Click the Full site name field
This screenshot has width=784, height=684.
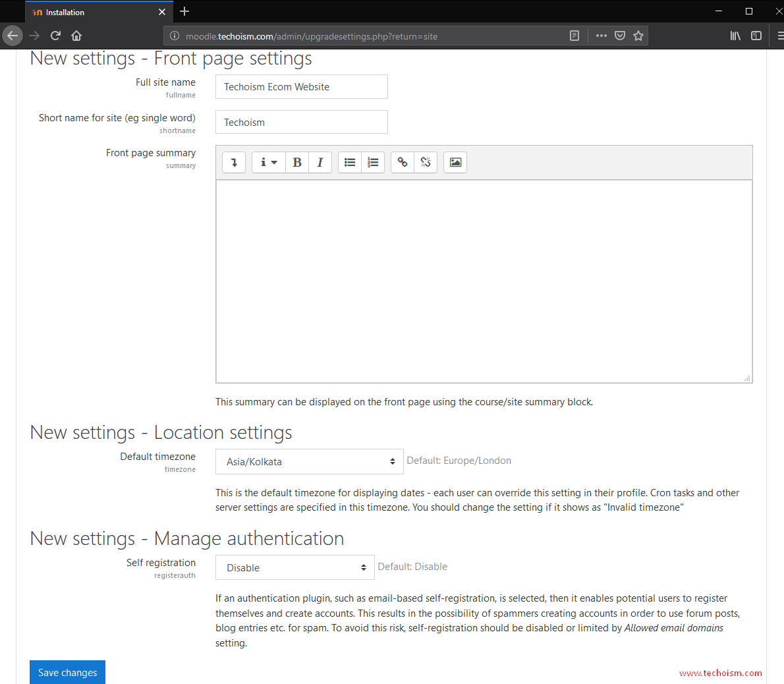click(301, 87)
